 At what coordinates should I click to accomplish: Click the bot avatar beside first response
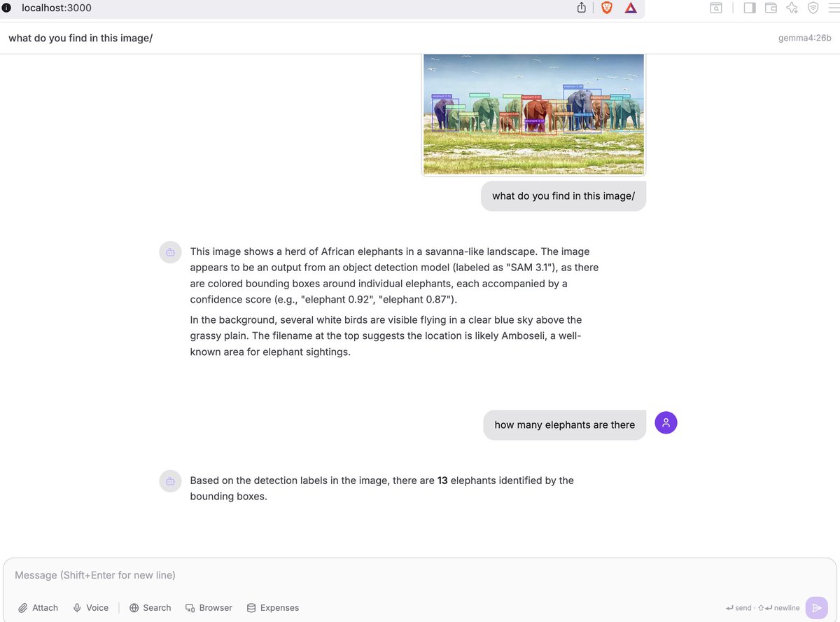(170, 252)
